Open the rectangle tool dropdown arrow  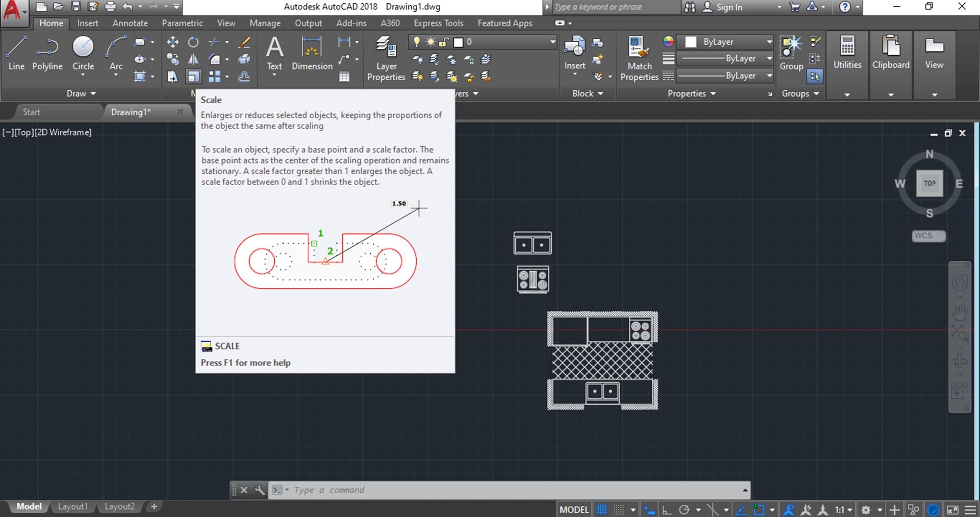(153, 42)
